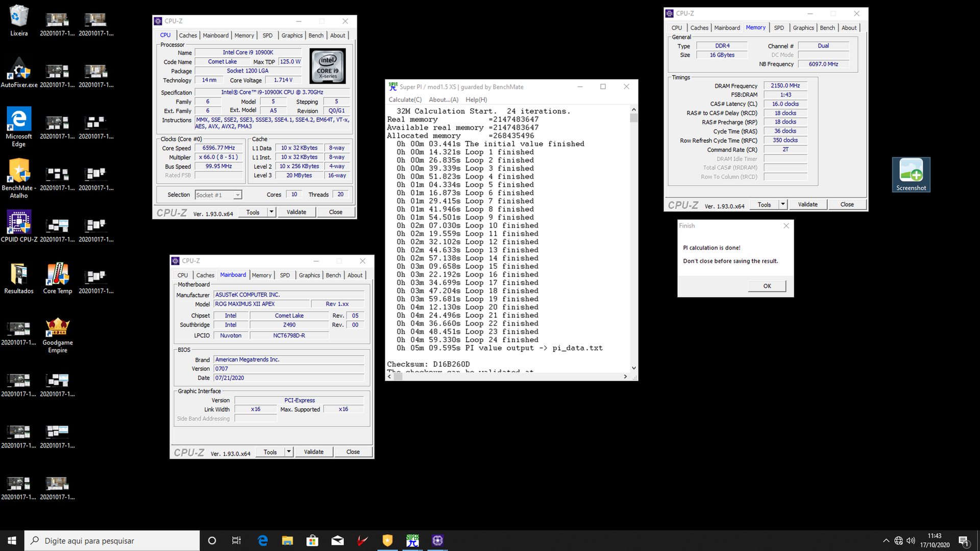The width and height of the screenshot is (980, 551).
Task: Click the '2150.0 MHz' DRAM Frequency value
Action: (786, 86)
